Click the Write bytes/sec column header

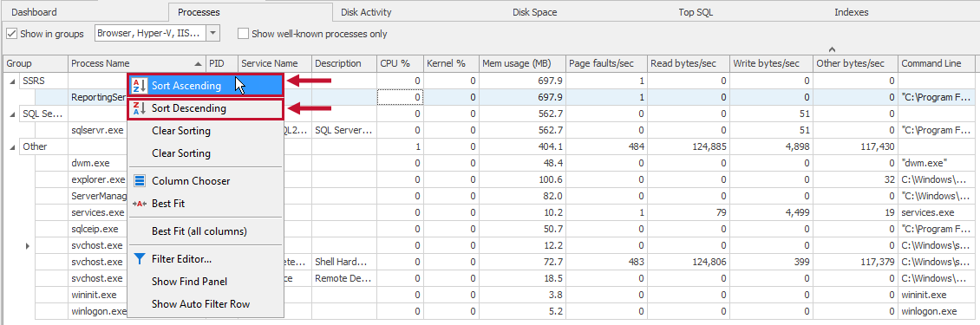(x=771, y=63)
